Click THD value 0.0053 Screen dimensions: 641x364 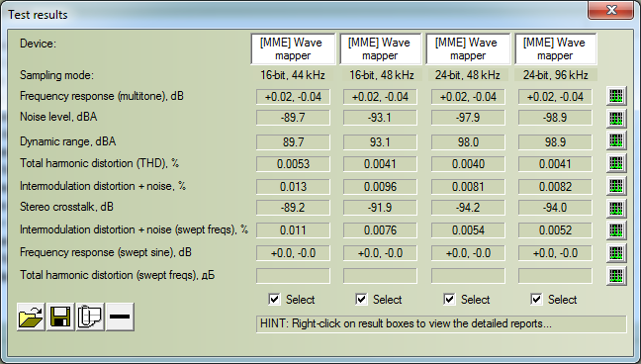pos(293,164)
